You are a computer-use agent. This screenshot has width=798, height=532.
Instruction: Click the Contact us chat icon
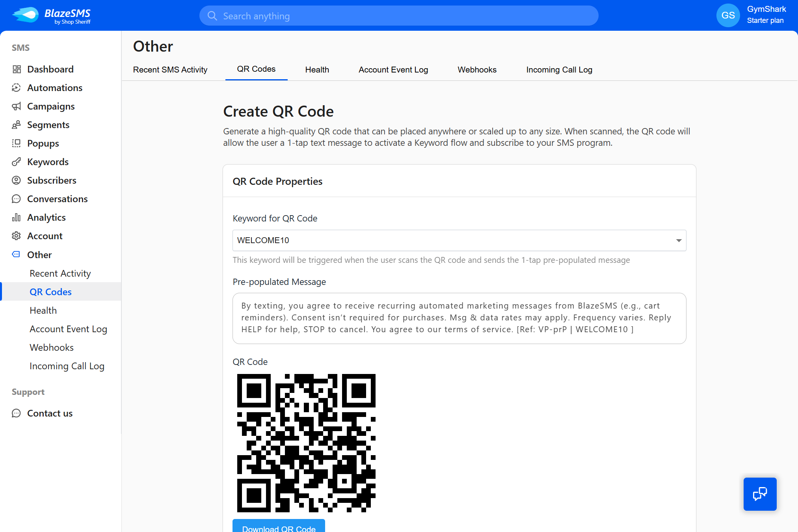tap(17, 413)
